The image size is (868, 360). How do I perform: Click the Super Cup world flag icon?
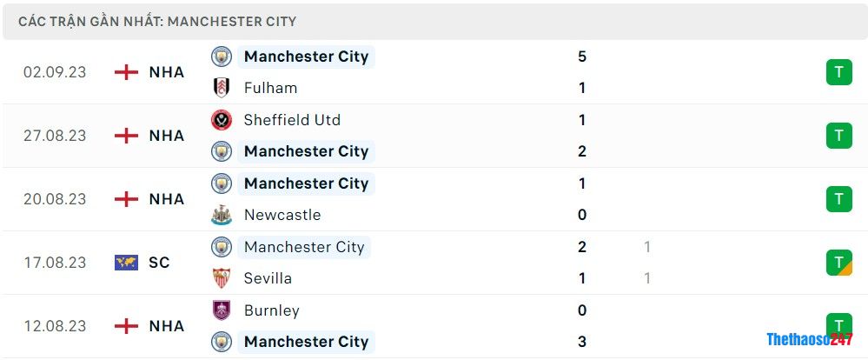pyautogui.click(x=126, y=263)
